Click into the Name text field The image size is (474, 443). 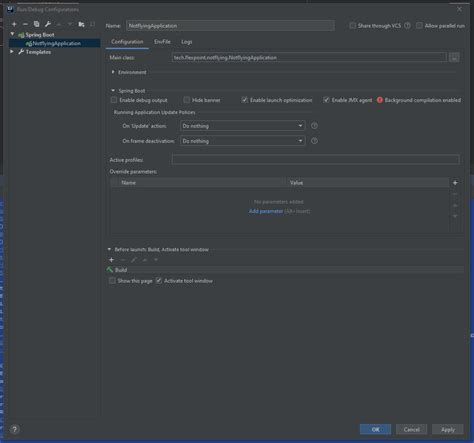pyautogui.click(x=230, y=26)
